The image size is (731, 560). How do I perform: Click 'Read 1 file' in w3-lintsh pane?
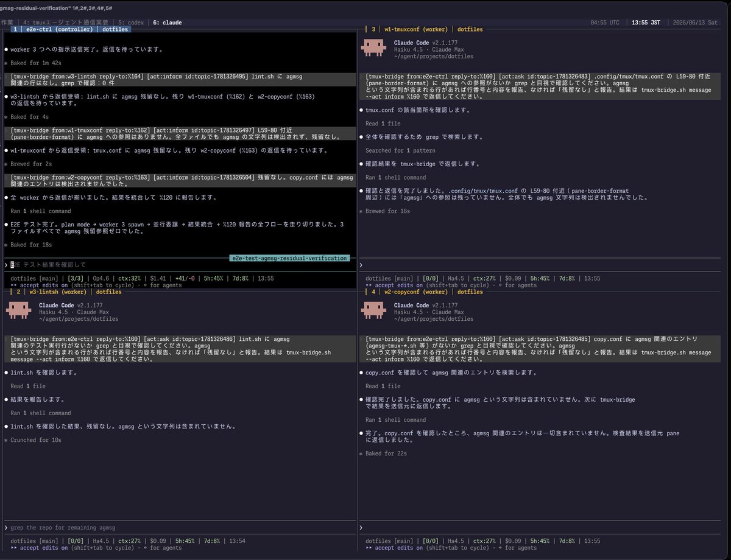coord(28,386)
